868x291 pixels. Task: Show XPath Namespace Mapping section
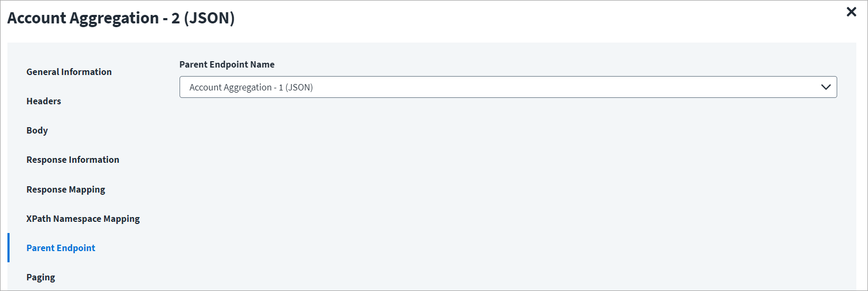coord(83,219)
